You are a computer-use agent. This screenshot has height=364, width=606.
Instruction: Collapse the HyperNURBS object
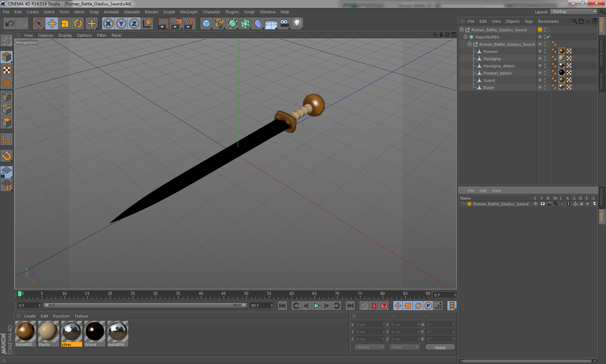coord(465,37)
